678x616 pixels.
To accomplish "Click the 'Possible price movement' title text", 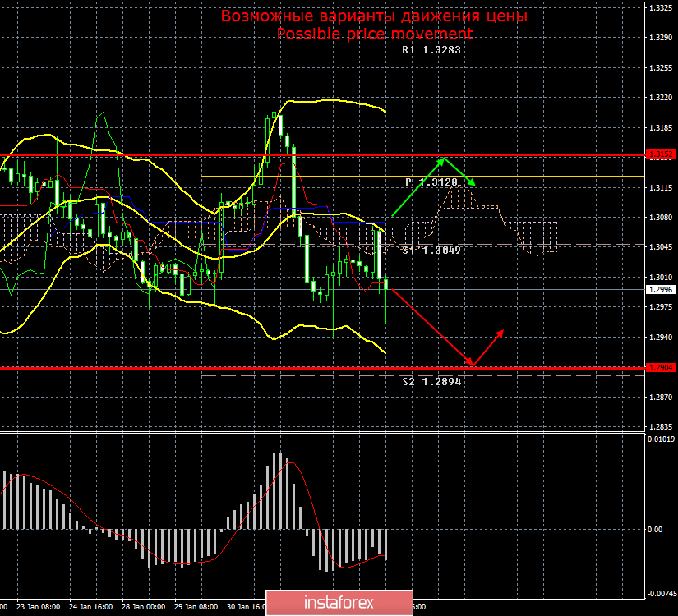I will (x=374, y=34).
